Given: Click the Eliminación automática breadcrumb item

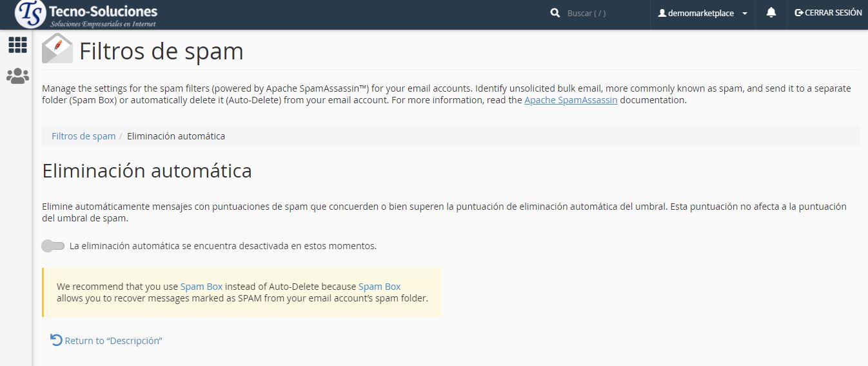Looking at the screenshot, I should [176, 136].
